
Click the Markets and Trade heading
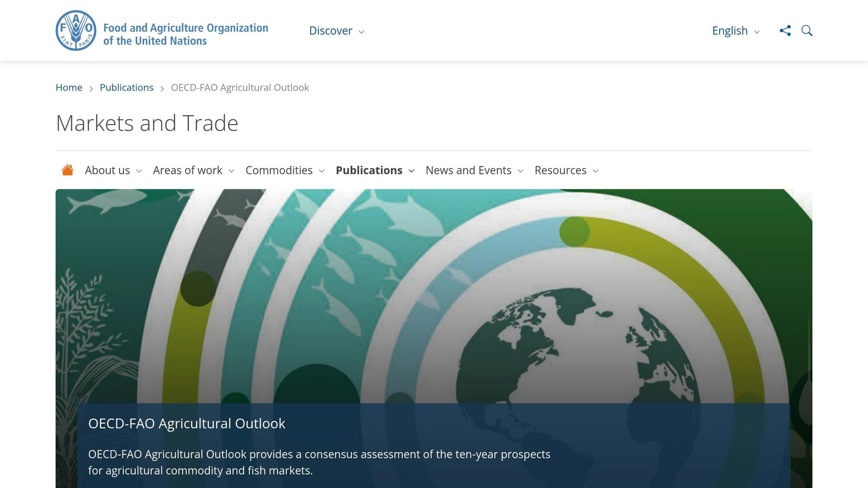[x=147, y=123]
